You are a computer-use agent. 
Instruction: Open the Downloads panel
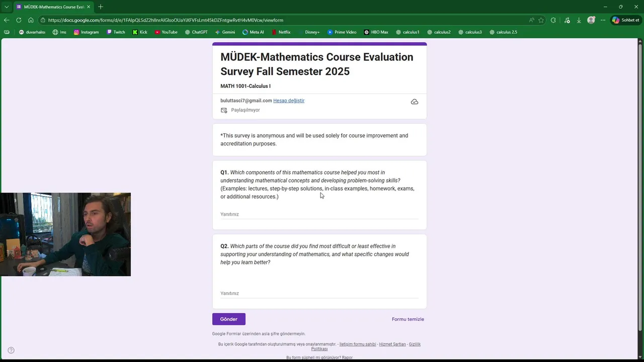coord(579,20)
